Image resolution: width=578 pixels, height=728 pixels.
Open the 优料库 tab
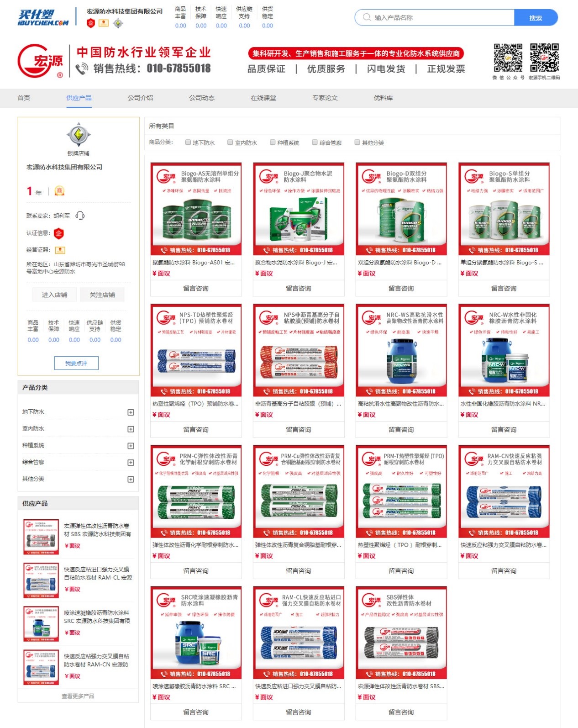pyautogui.click(x=383, y=98)
